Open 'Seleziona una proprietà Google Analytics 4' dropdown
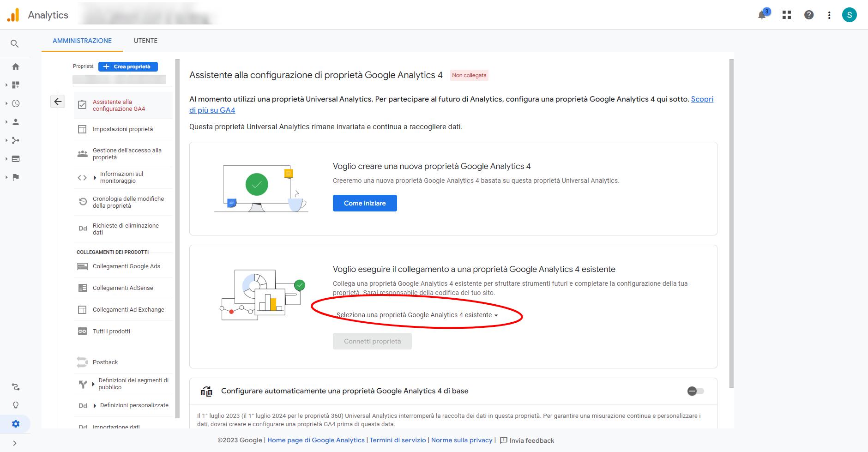868x452 pixels. (417, 315)
